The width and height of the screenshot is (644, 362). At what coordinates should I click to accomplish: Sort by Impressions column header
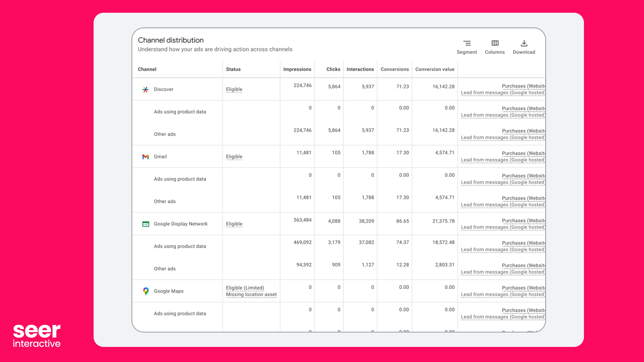point(297,69)
